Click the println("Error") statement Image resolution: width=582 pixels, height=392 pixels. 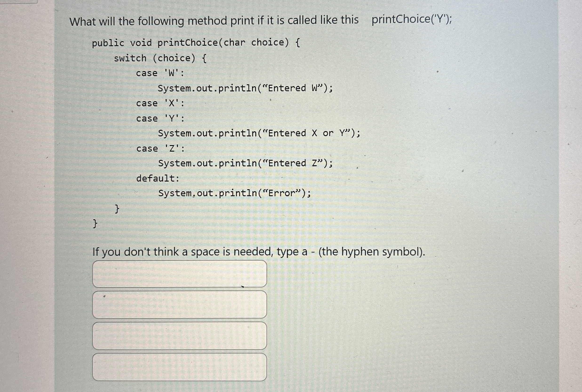click(x=234, y=193)
